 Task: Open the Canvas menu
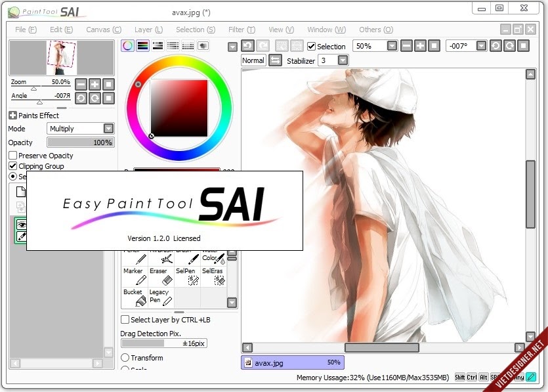[104, 30]
